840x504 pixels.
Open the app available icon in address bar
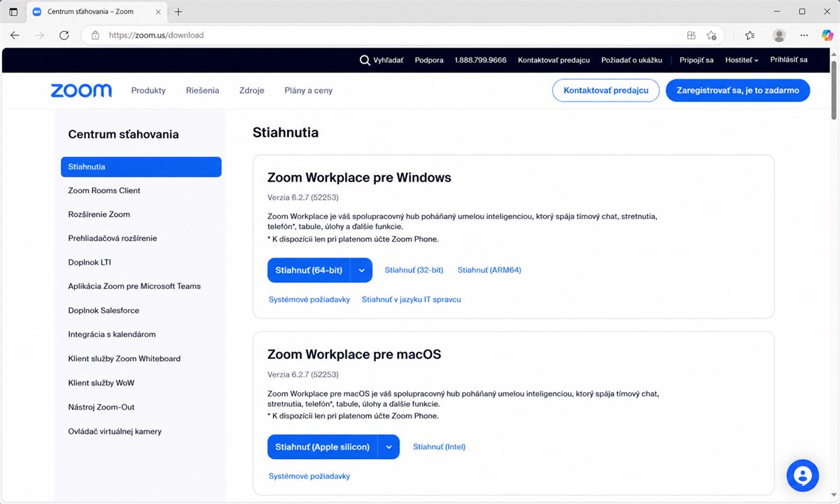(x=692, y=35)
